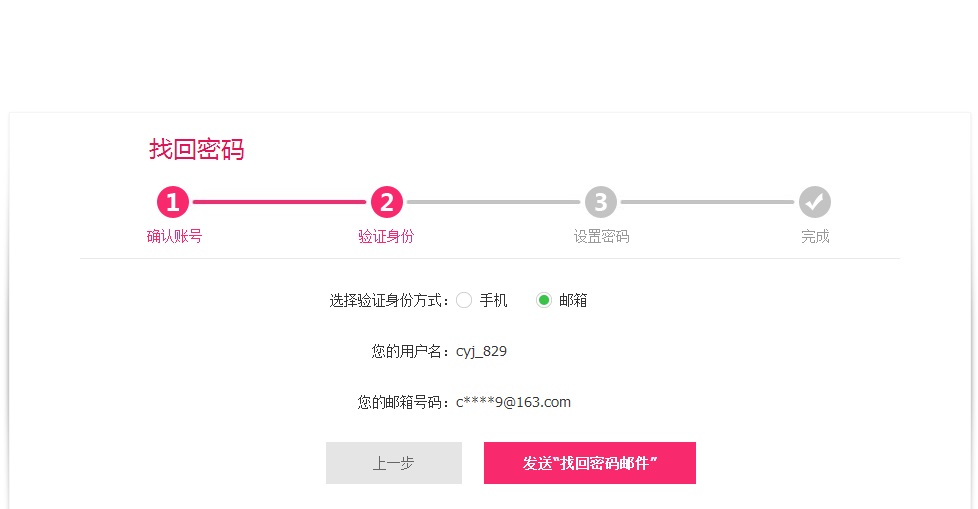The height and width of the screenshot is (509, 978).
Task: Click the 验证身份 step label
Action: pos(386,236)
